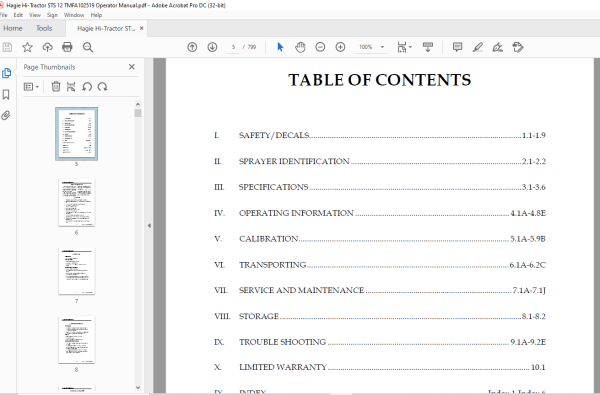Select the Hand pan tool
The width and height of the screenshot is (600, 395).
[x=300, y=47]
